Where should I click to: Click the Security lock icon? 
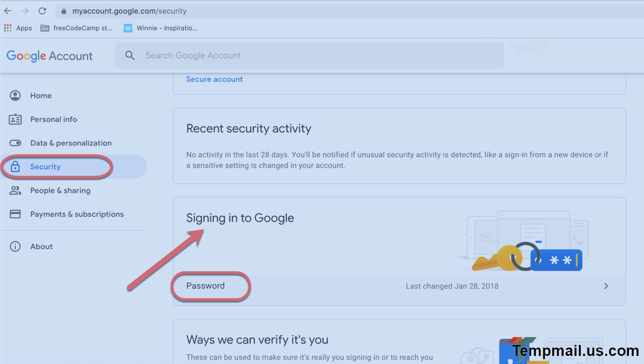click(15, 167)
